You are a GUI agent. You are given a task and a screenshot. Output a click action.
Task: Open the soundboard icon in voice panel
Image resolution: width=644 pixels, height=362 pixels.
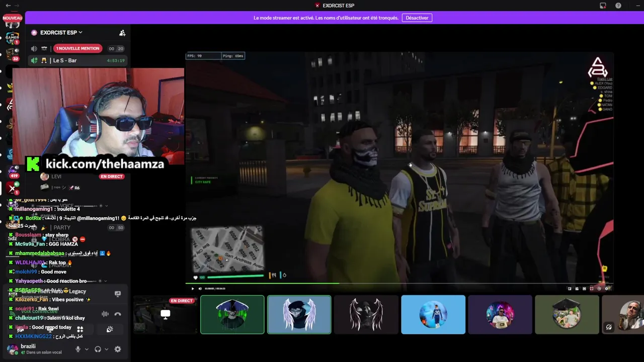(x=110, y=329)
